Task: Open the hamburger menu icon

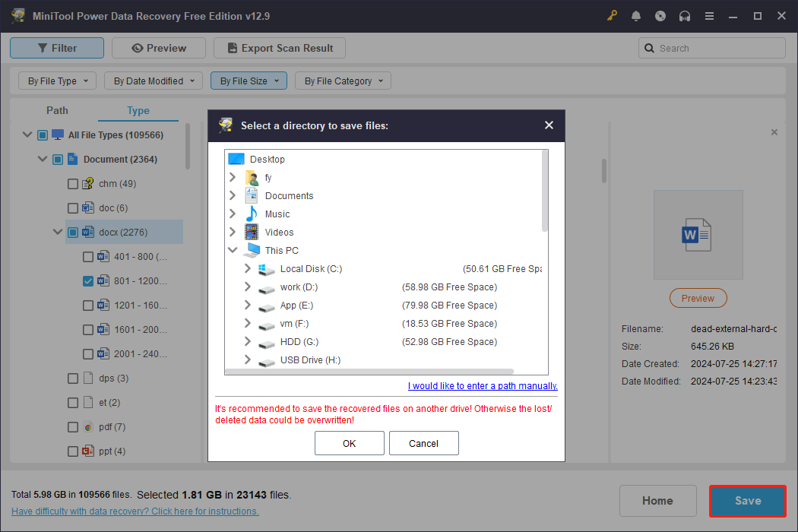Action: [709, 16]
